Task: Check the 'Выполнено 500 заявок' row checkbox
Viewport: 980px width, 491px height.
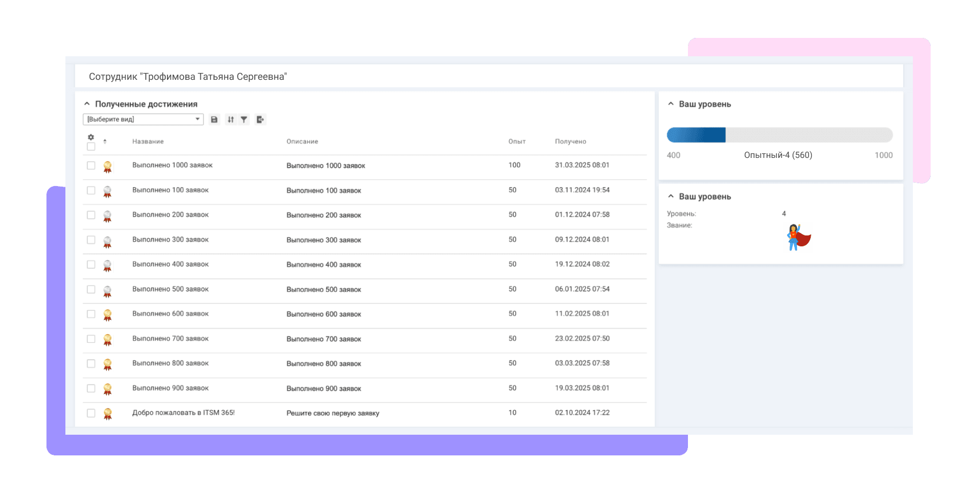Action: point(91,289)
